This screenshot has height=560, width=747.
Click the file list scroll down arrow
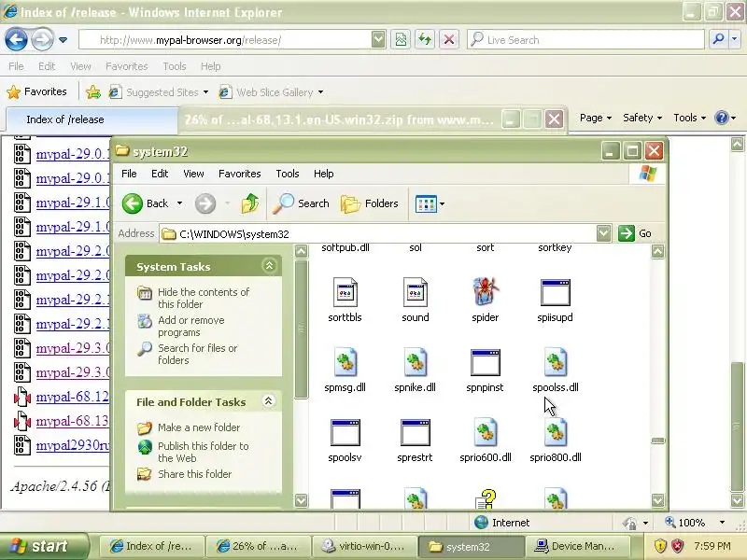pyautogui.click(x=657, y=500)
